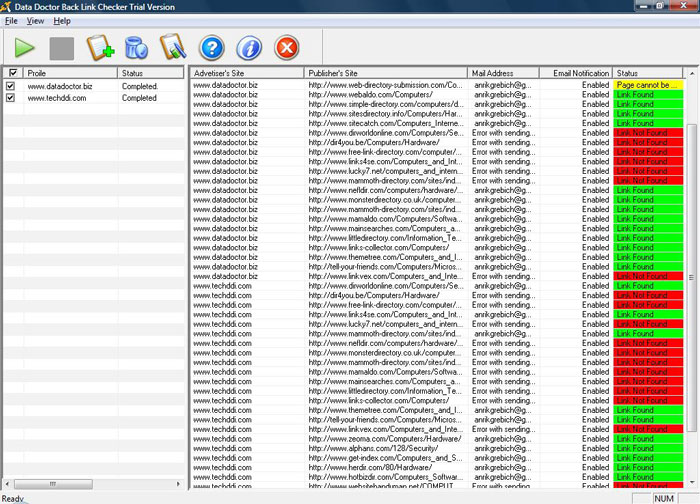Click the profile panel scroll right arrow

(x=178, y=484)
